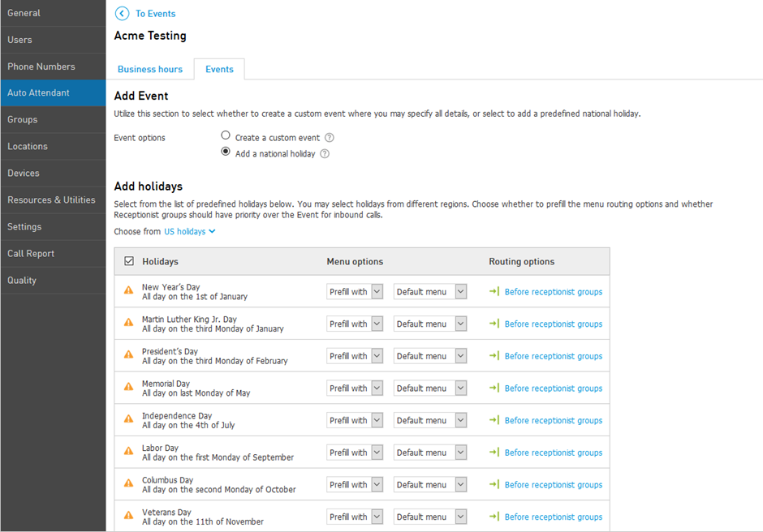Click Before receptionist groups link for Labor Day
This screenshot has width=763, height=532.
coord(554,453)
